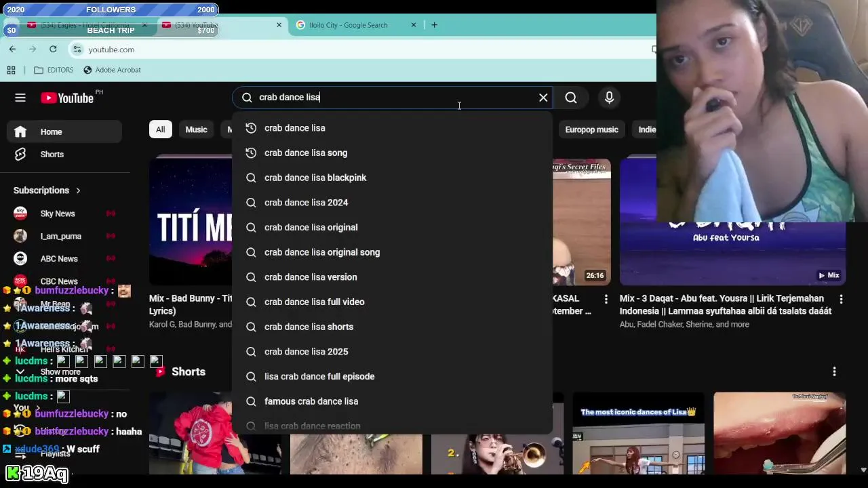Viewport: 868px width, 488px height.
Task: Open more options for the Shorts shelf
Action: [x=834, y=371]
